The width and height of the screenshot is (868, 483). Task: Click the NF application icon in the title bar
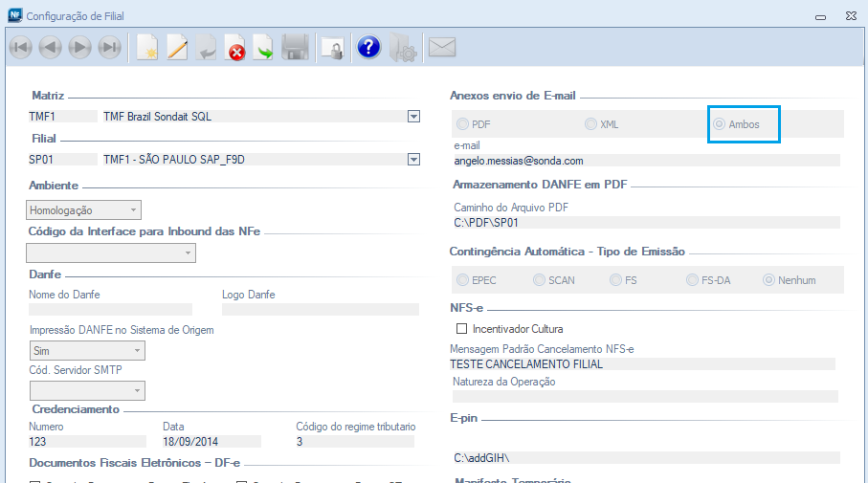[15, 15]
